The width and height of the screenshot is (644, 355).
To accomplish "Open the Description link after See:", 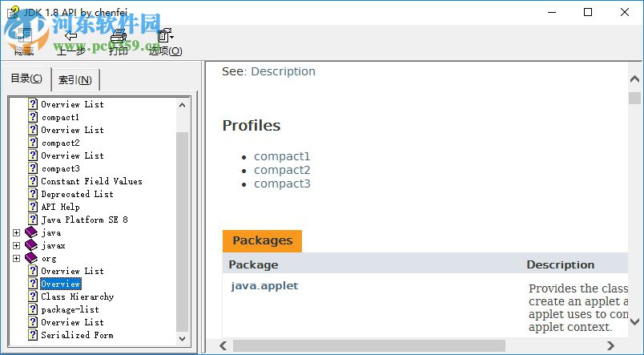I will coord(283,71).
